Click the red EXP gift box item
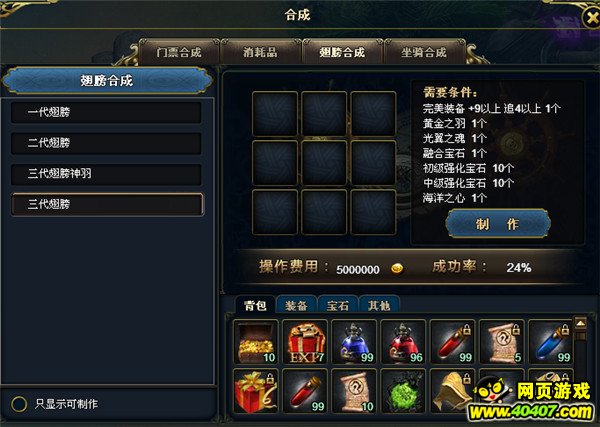The width and height of the screenshot is (600, 427). click(x=305, y=342)
